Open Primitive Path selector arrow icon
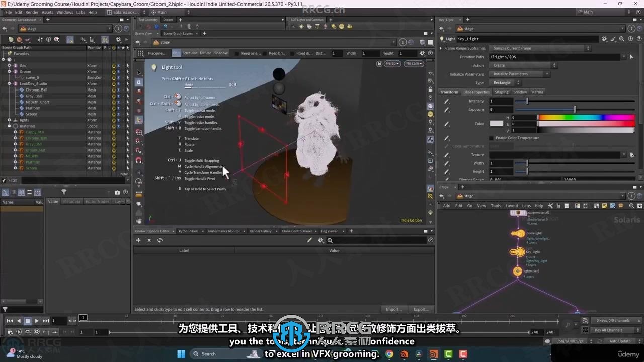644x362 pixels. point(632,57)
